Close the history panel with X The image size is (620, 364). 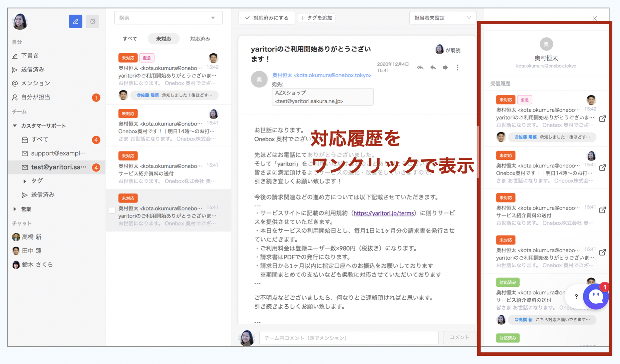point(594,19)
